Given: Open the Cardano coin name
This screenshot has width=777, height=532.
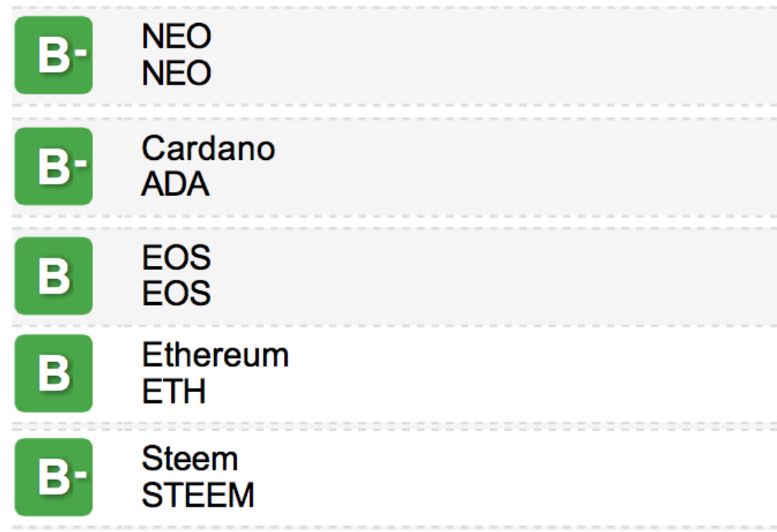Looking at the screenshot, I should click(208, 148).
